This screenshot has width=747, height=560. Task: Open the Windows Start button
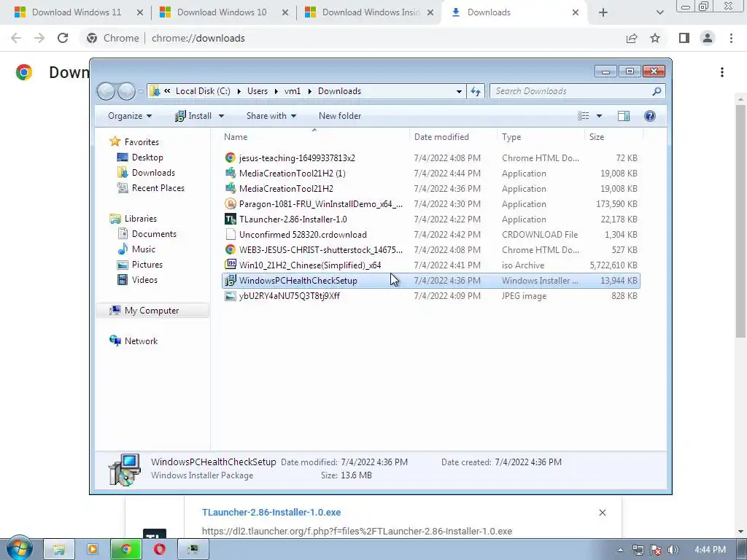point(19,549)
